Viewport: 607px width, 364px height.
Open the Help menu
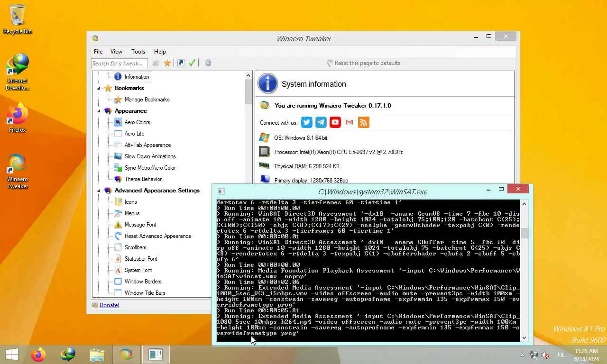(x=160, y=52)
